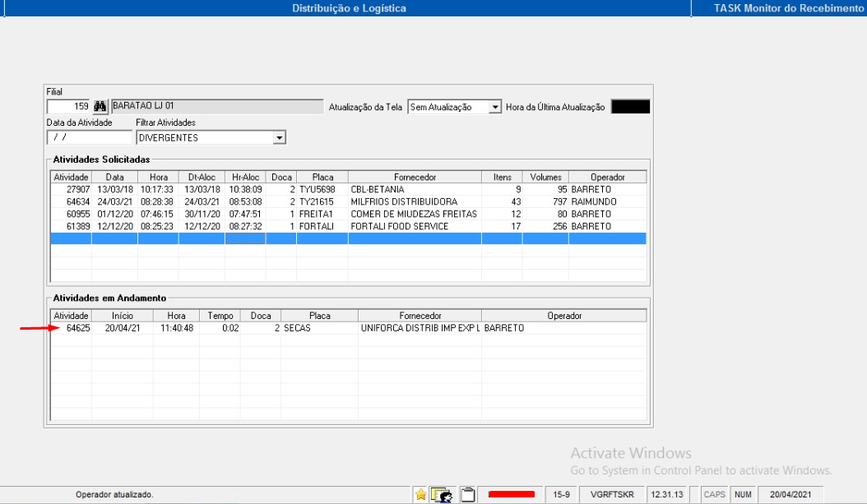Click the Itens column header

[x=502, y=178]
